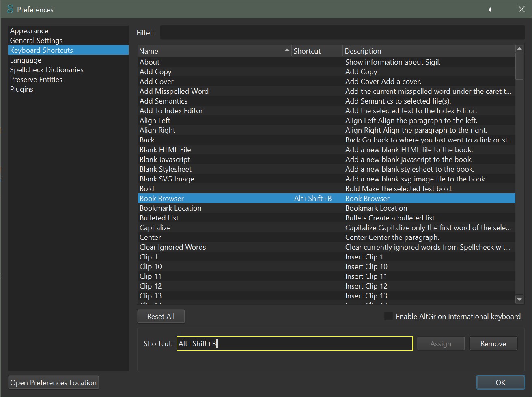Viewport: 532px width, 397px height.
Task: Open the Preserve Entities page
Action: click(68, 80)
